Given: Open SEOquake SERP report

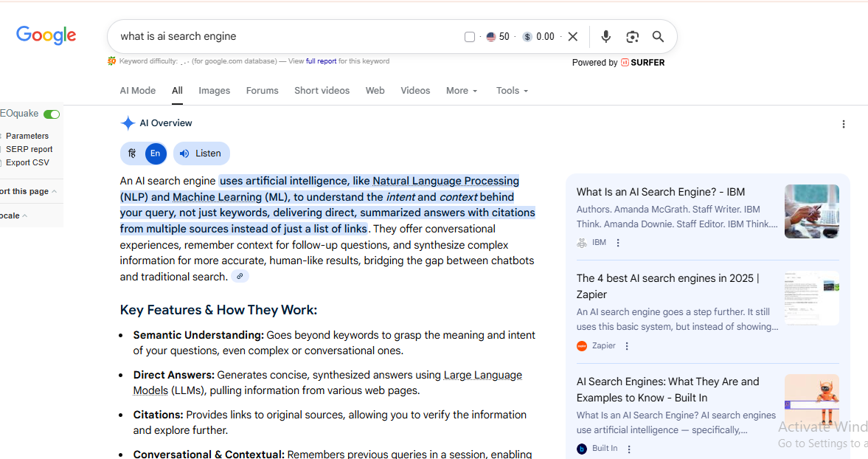Looking at the screenshot, I should point(29,149).
